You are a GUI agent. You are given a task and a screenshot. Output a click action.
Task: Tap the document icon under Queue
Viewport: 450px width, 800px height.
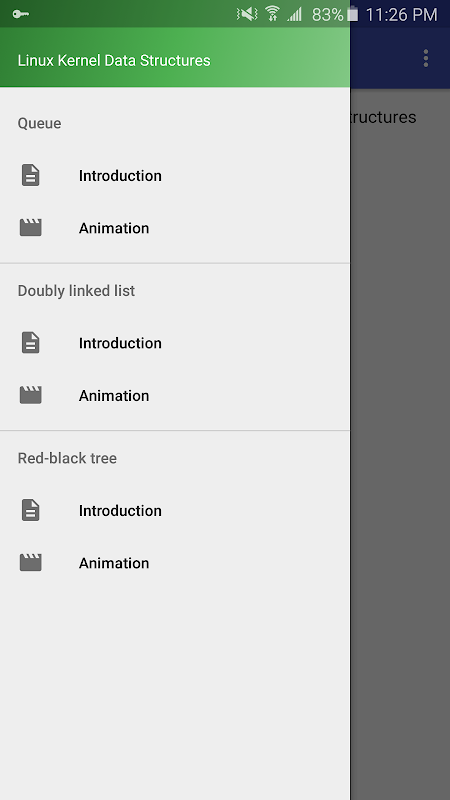point(31,175)
